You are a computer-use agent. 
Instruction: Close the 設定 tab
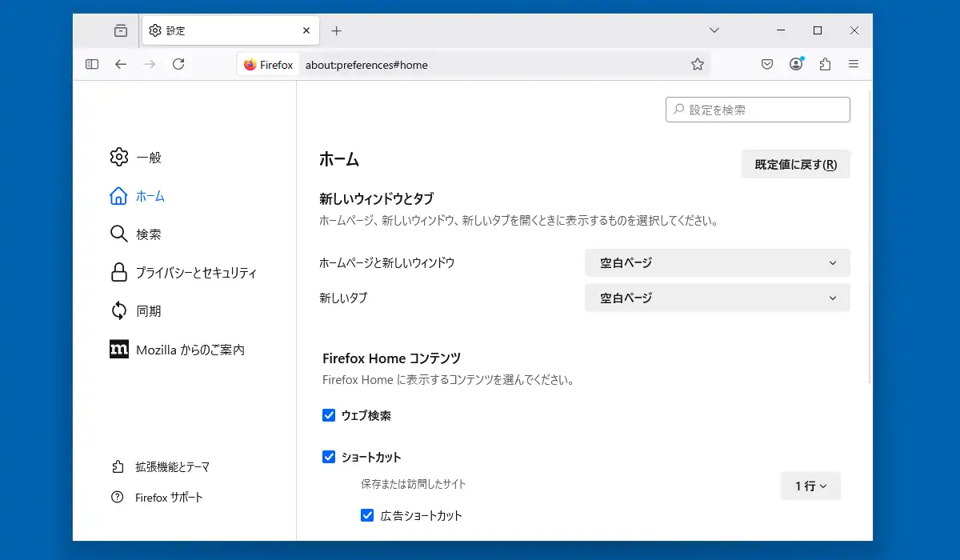tap(306, 31)
